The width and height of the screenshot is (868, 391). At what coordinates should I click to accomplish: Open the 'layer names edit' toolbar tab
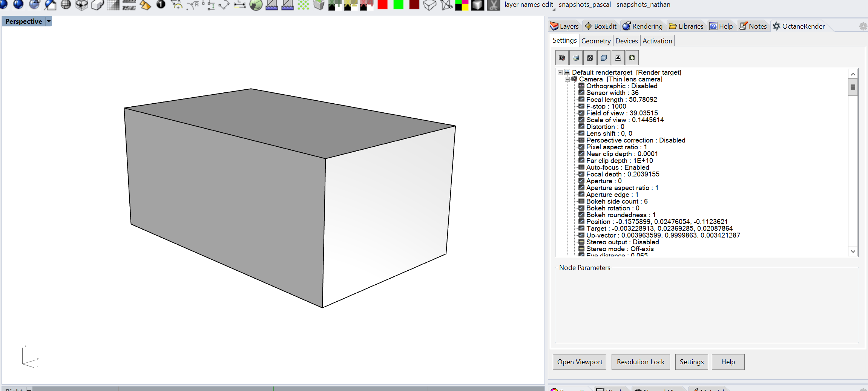[529, 5]
